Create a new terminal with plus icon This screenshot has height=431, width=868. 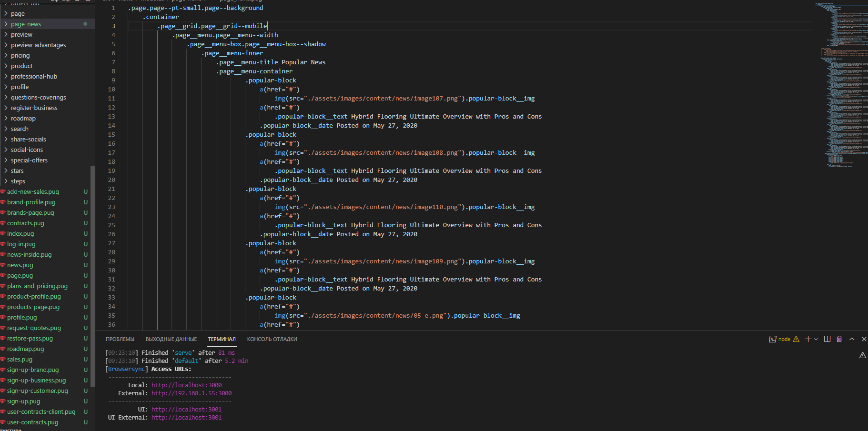808,339
